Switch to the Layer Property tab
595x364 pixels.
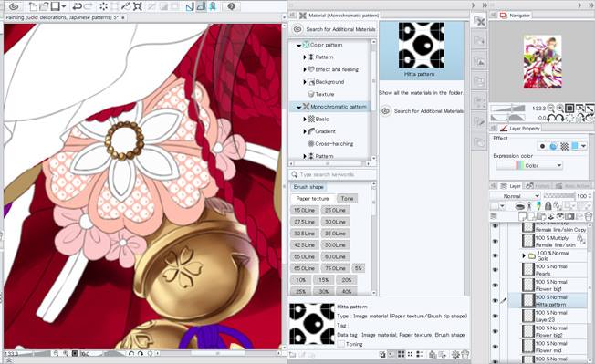coord(520,129)
